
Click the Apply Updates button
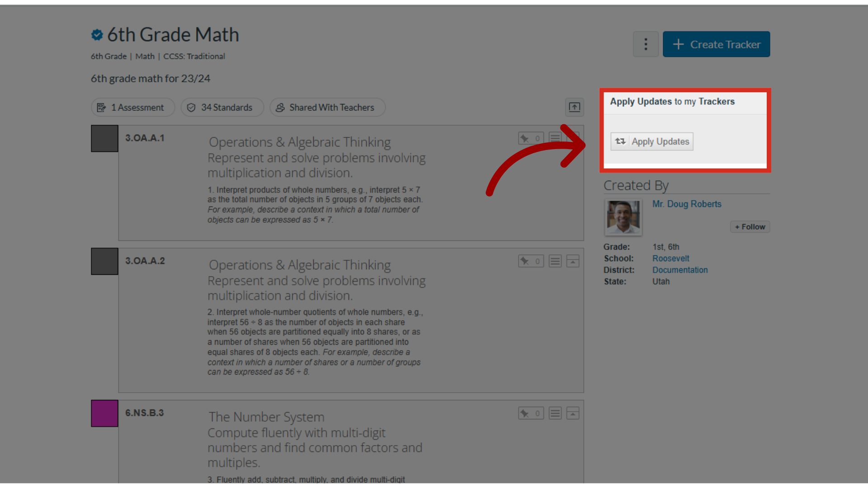(652, 141)
